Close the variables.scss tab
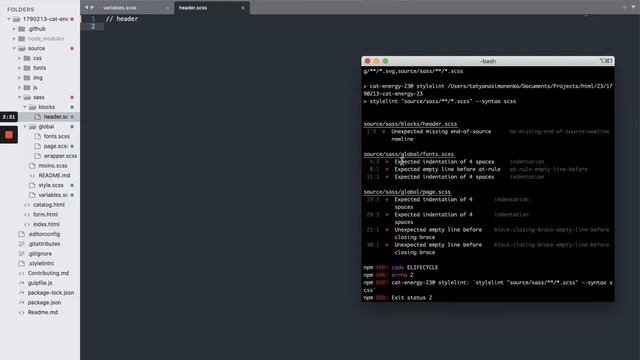Screen dimensions: 640x360 point(167,8)
